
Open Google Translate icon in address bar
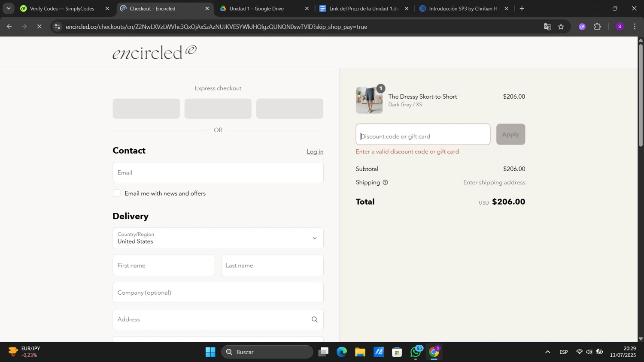point(547,27)
